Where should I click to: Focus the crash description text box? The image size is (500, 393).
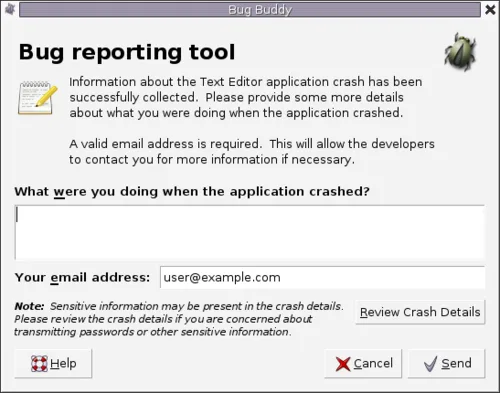(249, 232)
